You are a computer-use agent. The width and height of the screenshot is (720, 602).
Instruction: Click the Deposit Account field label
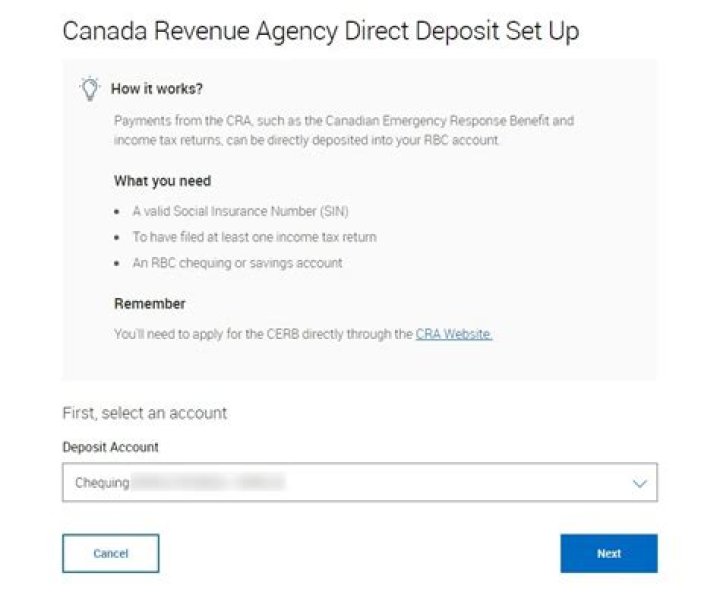pyautogui.click(x=110, y=447)
